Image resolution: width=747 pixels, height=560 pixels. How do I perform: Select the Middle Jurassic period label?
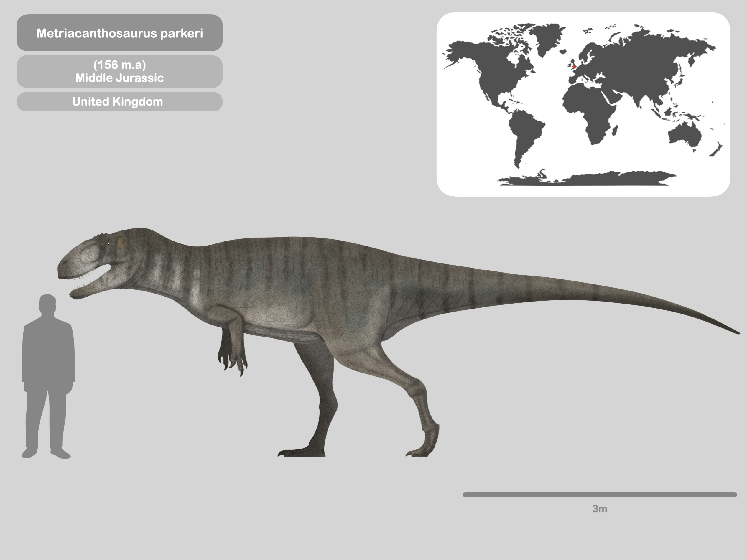pos(120,79)
